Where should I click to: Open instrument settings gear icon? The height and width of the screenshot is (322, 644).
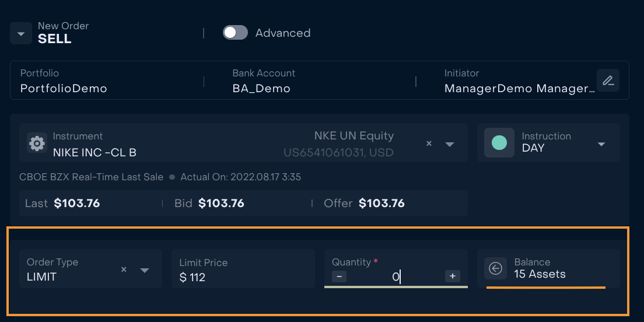click(37, 143)
